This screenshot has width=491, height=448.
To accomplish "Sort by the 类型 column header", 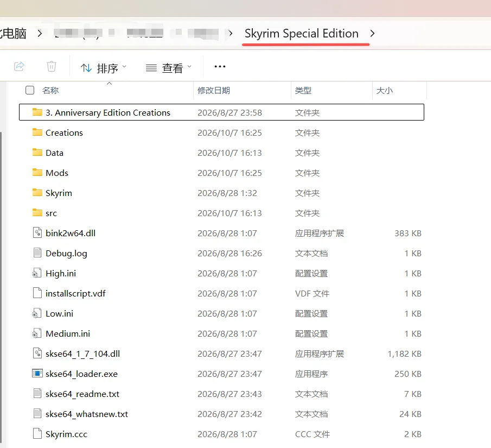I will [303, 90].
